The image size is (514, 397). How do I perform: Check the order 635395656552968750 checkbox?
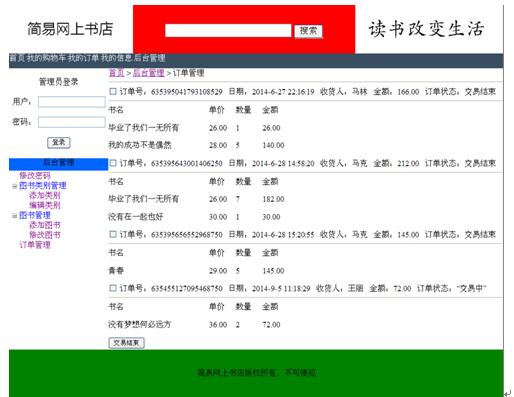click(x=113, y=234)
